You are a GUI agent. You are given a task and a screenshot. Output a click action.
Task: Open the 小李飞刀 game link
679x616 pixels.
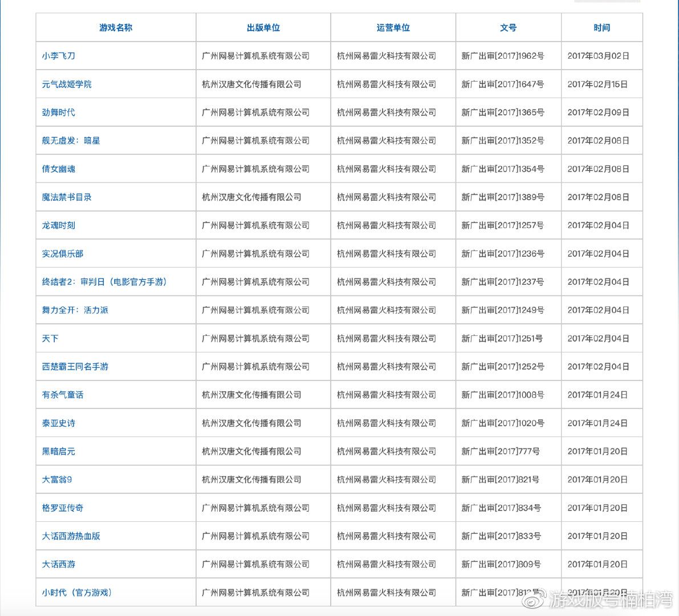(59, 56)
